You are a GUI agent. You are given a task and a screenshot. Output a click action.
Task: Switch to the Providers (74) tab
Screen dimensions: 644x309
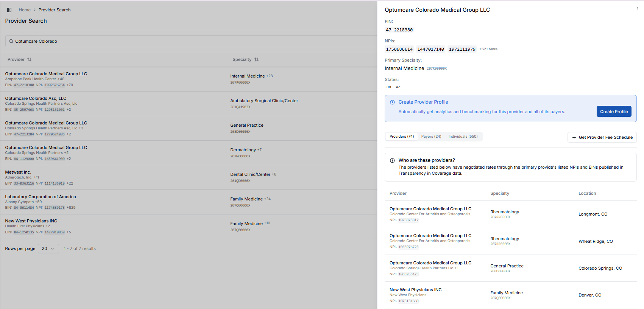coord(402,137)
